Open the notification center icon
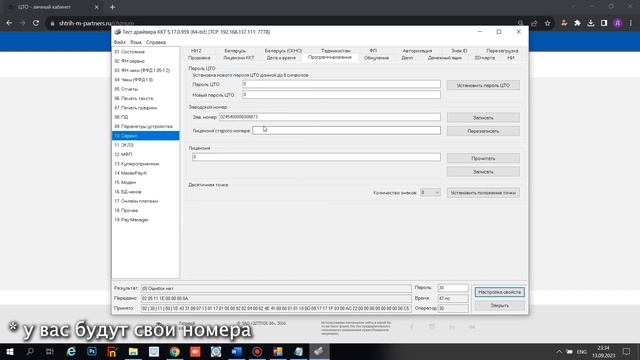The image size is (640, 360). [x=627, y=351]
